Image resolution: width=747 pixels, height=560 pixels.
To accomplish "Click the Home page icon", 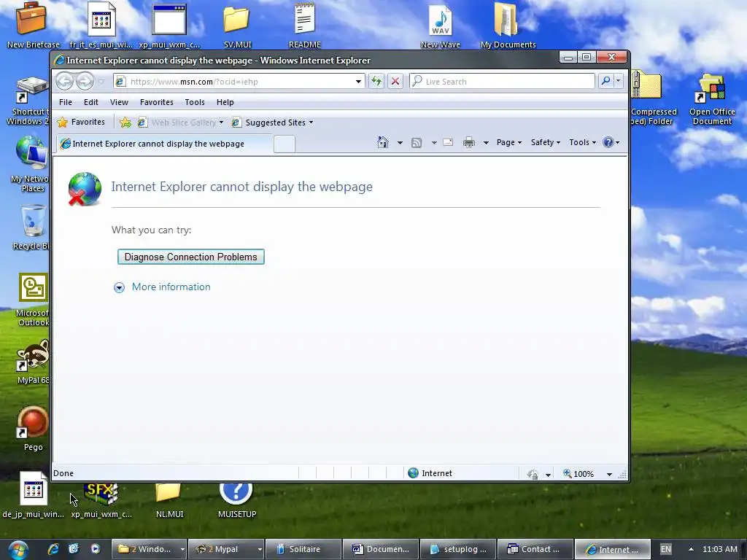I will coord(382,142).
